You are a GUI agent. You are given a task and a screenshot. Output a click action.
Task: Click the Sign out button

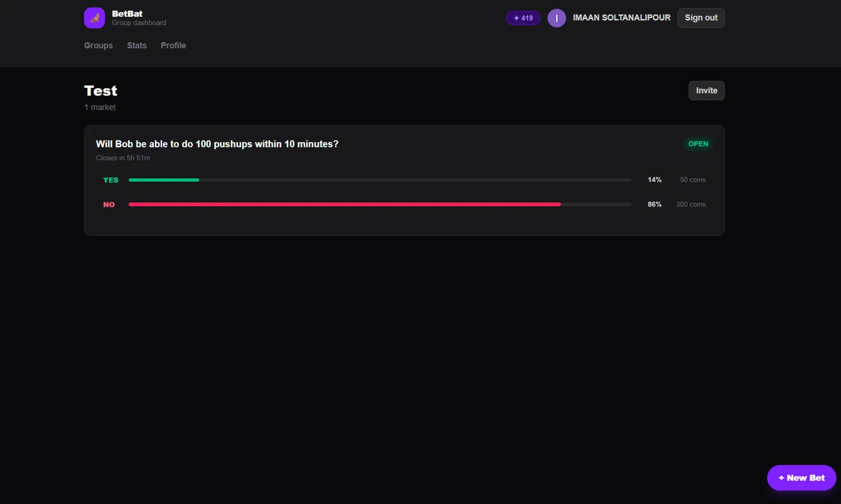701,18
